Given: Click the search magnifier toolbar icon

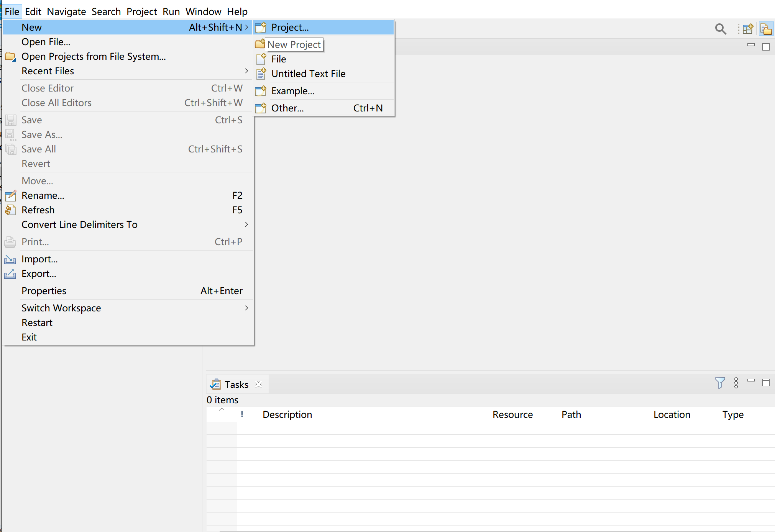Looking at the screenshot, I should pyautogui.click(x=721, y=29).
